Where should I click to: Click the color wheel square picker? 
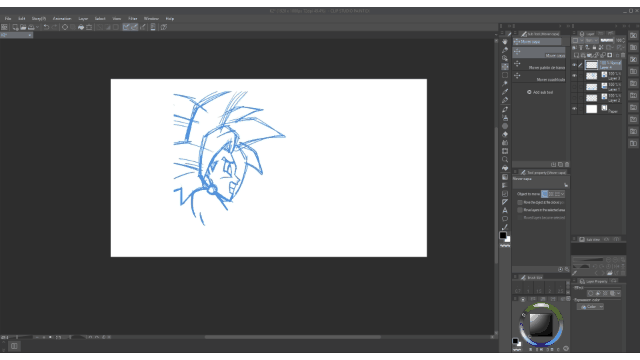(541, 324)
